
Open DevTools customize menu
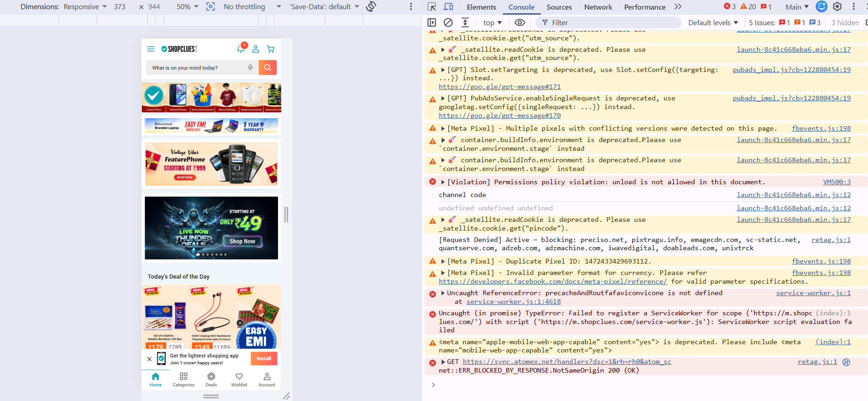[x=854, y=7]
